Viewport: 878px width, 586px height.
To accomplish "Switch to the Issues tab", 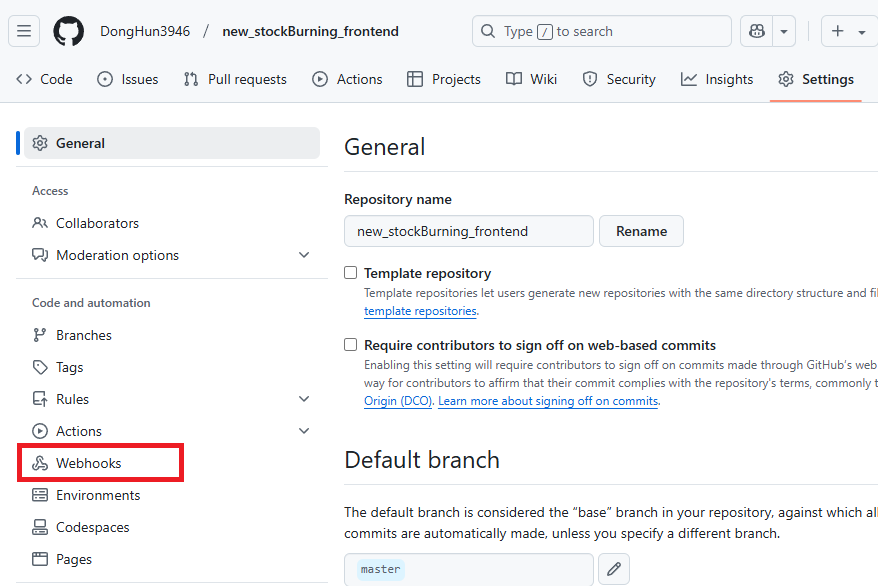I will [x=128, y=79].
